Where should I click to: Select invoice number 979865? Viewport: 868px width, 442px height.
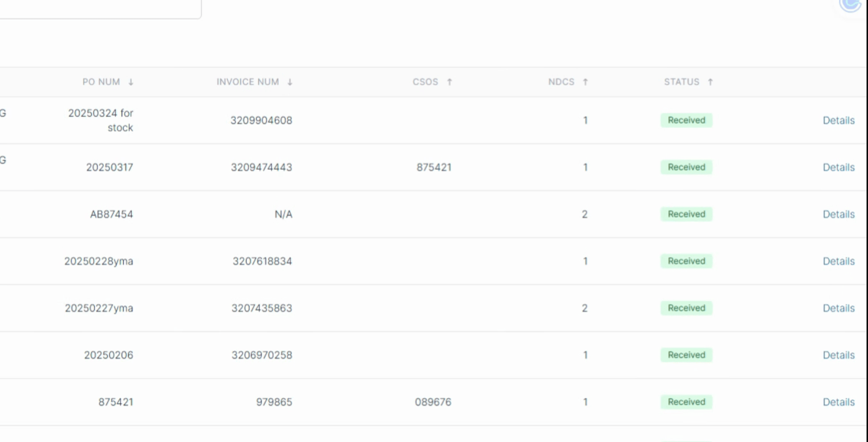(274, 402)
